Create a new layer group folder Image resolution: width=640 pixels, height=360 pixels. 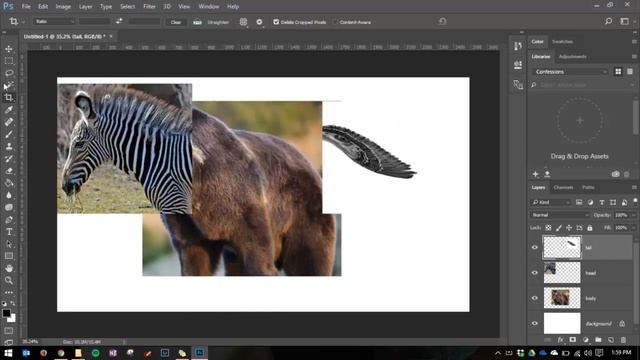[598, 340]
